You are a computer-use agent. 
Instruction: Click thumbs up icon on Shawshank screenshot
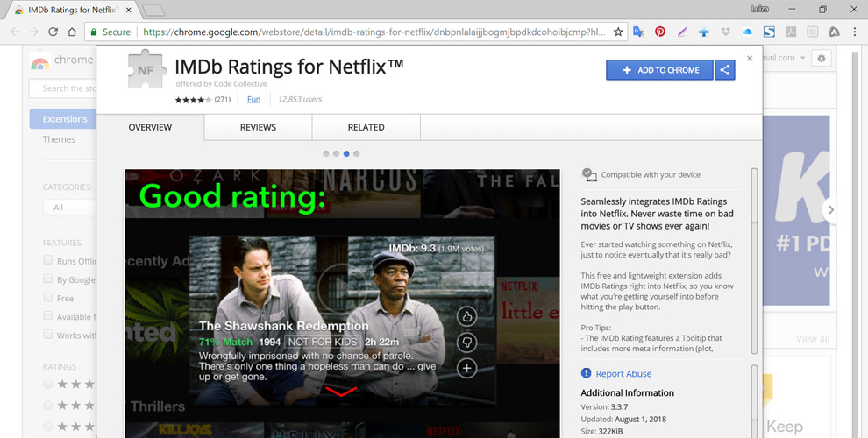[x=466, y=317]
